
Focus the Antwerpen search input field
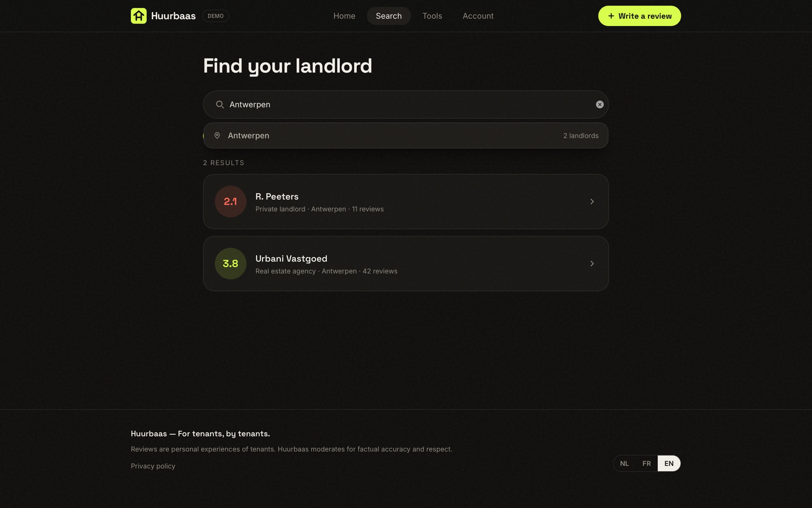pos(406,104)
